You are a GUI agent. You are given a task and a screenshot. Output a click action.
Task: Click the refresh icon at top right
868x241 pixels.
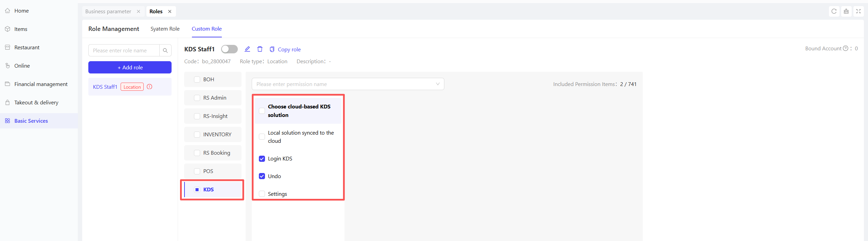(834, 11)
